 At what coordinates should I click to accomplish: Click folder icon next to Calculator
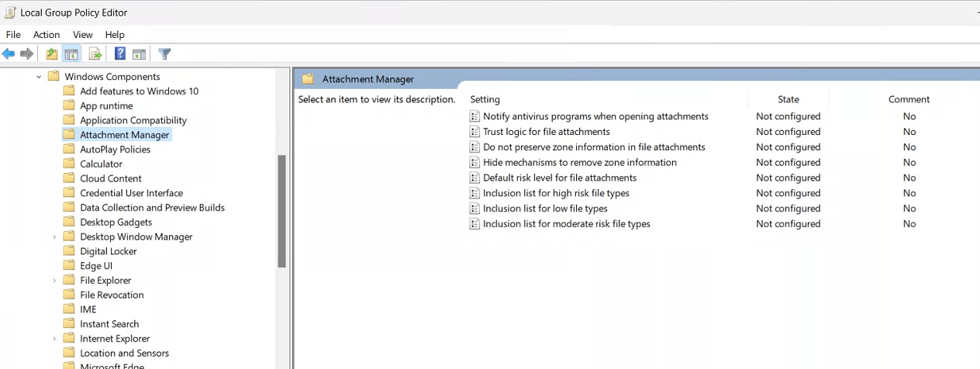coord(69,164)
